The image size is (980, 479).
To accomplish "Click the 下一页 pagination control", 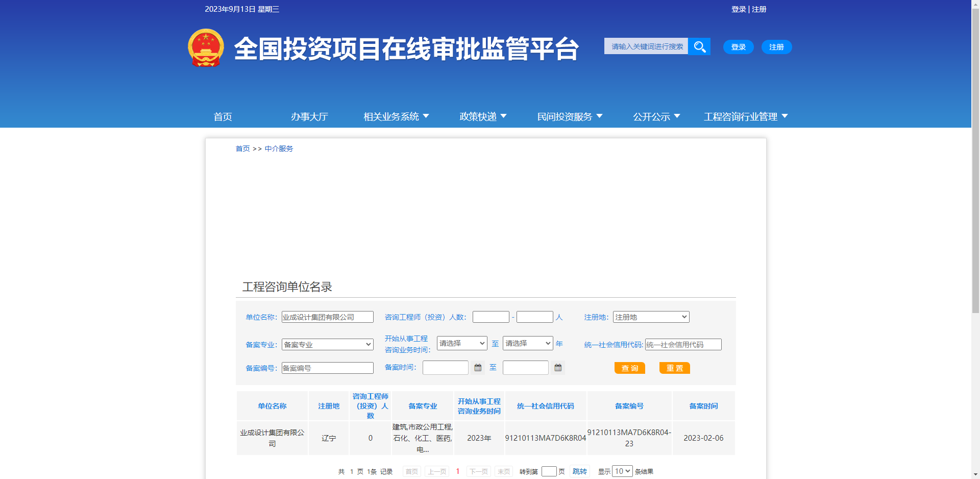I will [478, 471].
